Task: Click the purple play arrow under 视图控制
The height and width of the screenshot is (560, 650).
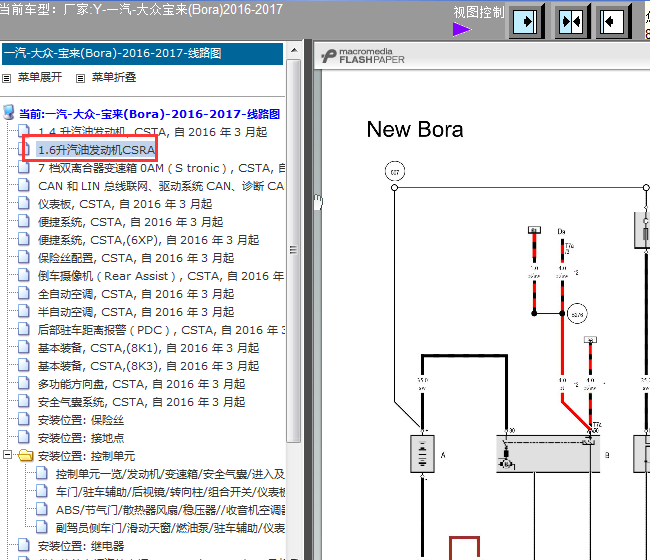Action: (x=462, y=29)
